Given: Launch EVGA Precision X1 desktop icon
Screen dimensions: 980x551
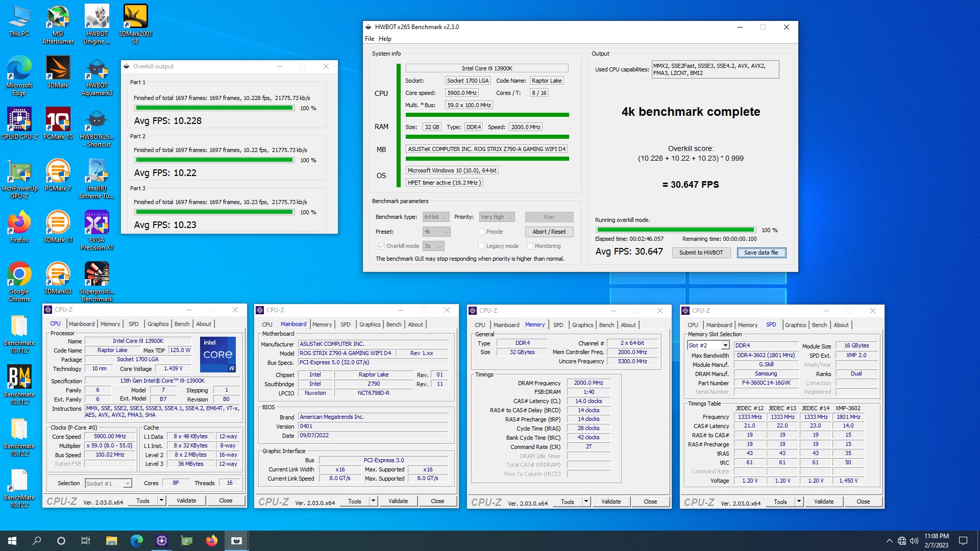Looking at the screenshot, I should tap(96, 230).
